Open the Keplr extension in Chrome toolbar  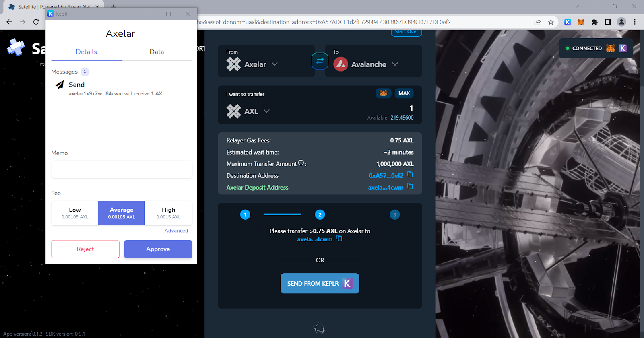568,22
